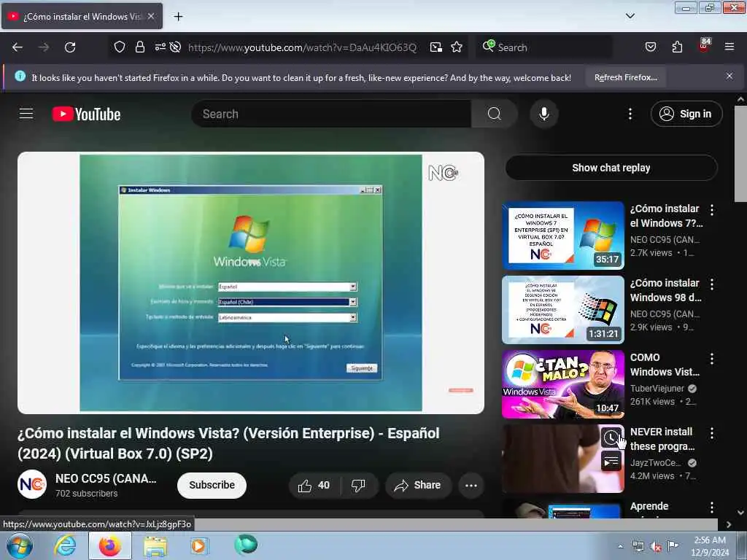Click the YouTube search magnifier button
This screenshot has width=747, height=560.
pyautogui.click(x=495, y=114)
